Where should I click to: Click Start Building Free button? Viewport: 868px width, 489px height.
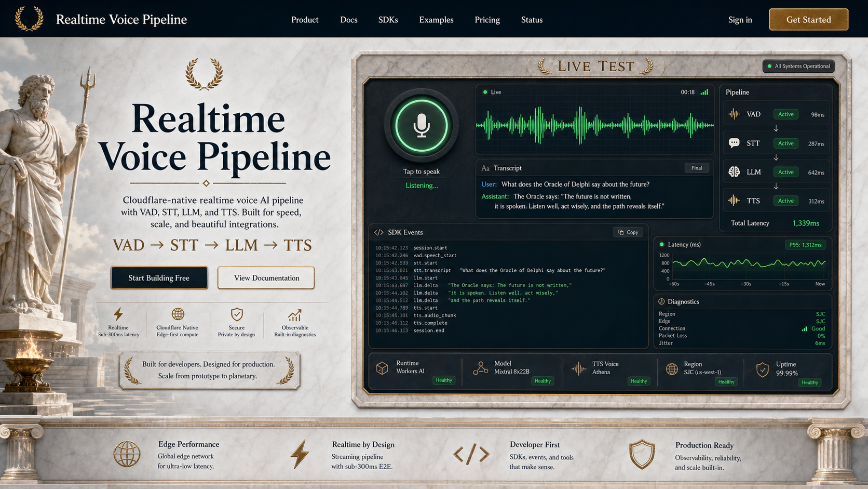click(159, 278)
